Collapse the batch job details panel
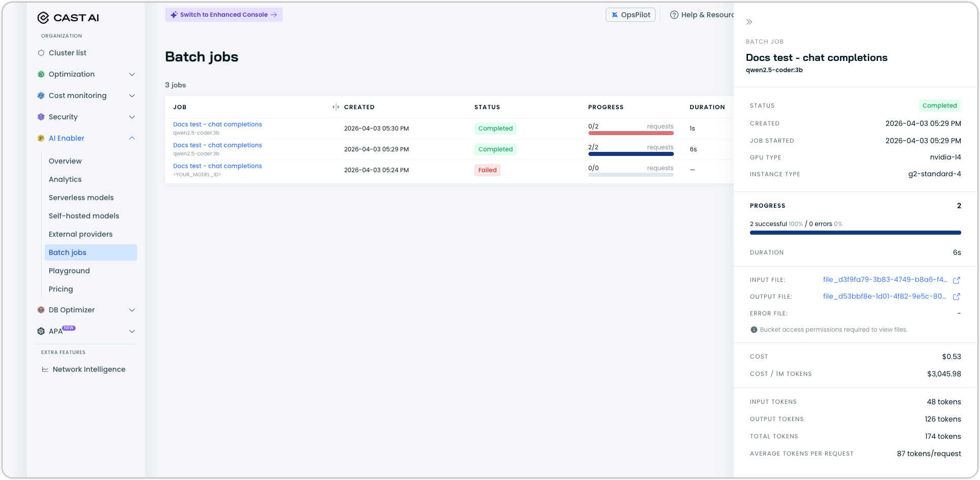This screenshot has width=980, height=480. tap(749, 22)
